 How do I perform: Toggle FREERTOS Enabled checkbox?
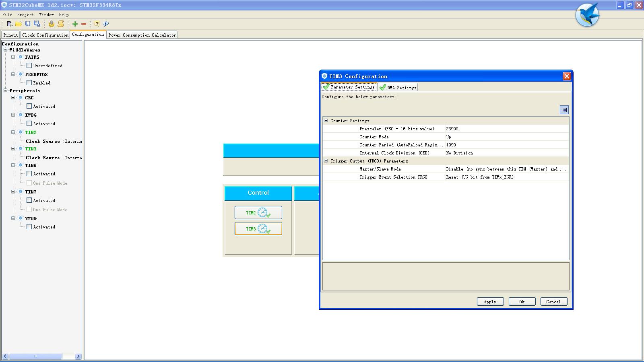coord(29,83)
